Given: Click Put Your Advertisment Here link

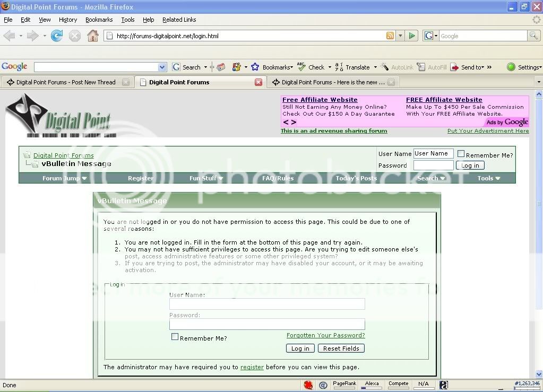Looking at the screenshot, I should pyautogui.click(x=488, y=131).
